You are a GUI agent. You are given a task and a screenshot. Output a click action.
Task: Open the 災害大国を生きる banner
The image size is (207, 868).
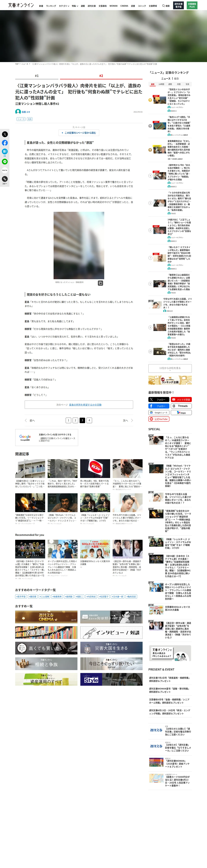click(111, 648)
